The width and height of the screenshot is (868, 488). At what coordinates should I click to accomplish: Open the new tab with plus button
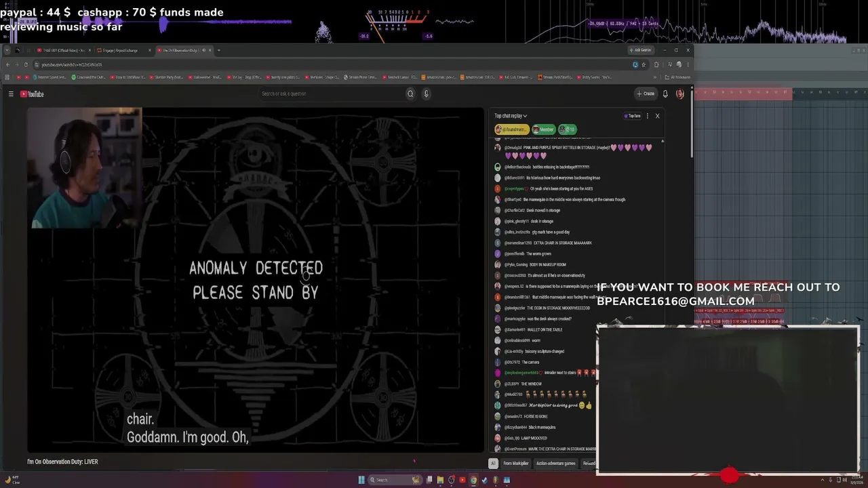coord(218,50)
